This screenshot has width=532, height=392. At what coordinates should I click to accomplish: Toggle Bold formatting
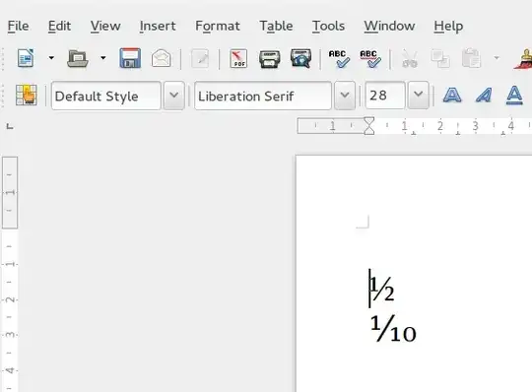[x=452, y=95]
